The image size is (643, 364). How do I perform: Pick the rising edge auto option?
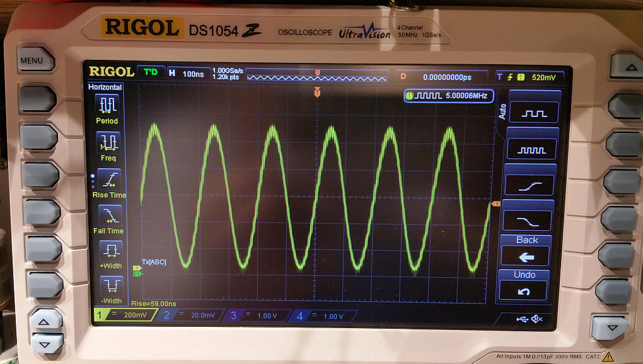530,185
